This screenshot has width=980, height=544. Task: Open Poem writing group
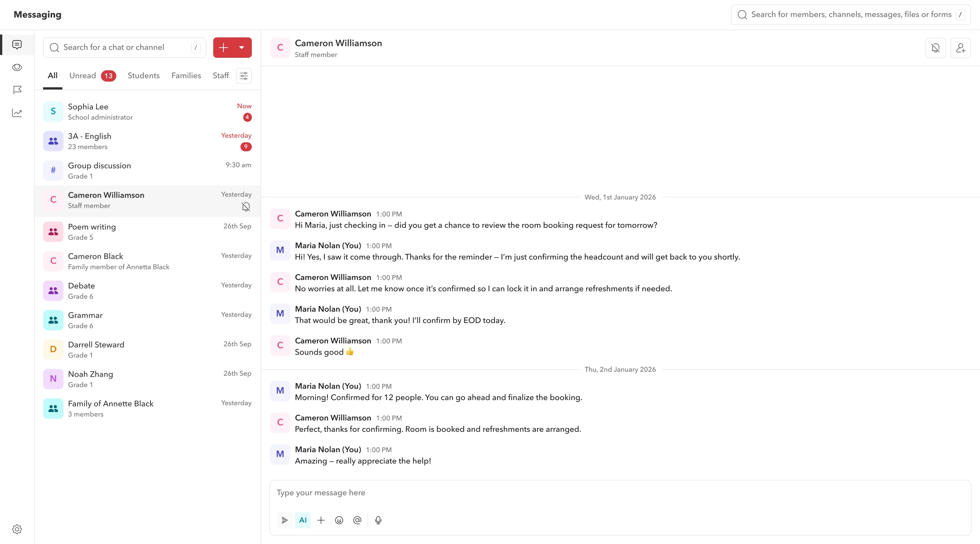tap(147, 232)
